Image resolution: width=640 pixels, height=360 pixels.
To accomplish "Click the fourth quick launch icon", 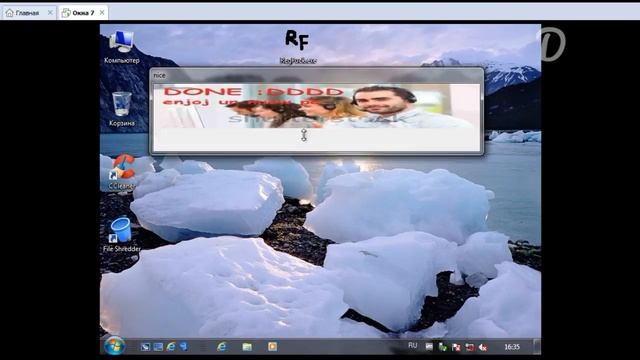I will pyautogui.click(x=184, y=347).
